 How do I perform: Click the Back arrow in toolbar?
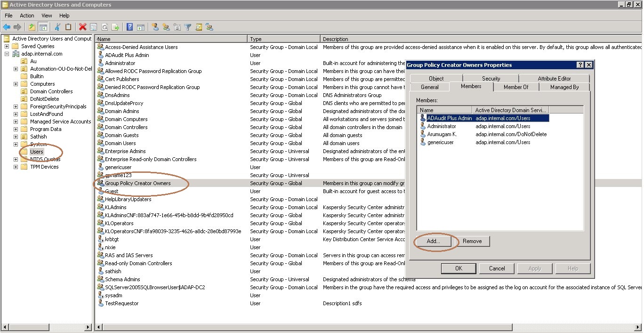point(7,27)
